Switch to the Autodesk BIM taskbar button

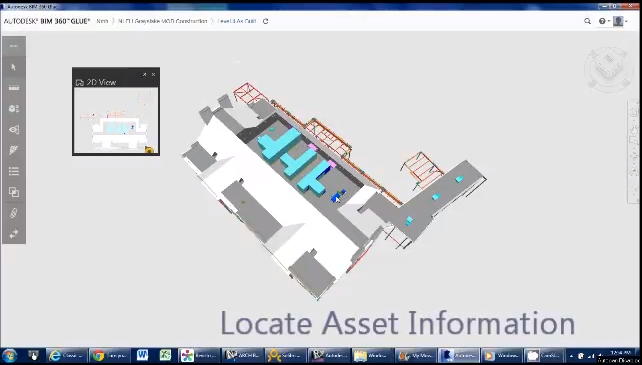[x=459, y=356]
